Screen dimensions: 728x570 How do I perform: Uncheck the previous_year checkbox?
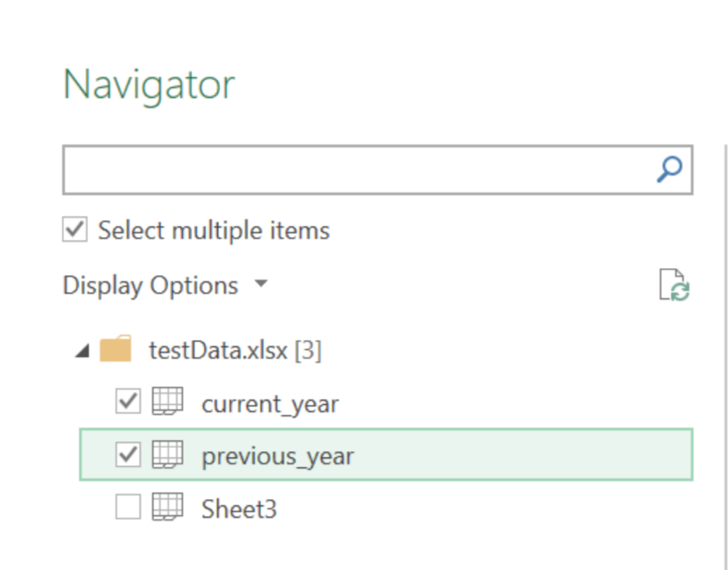(x=128, y=455)
